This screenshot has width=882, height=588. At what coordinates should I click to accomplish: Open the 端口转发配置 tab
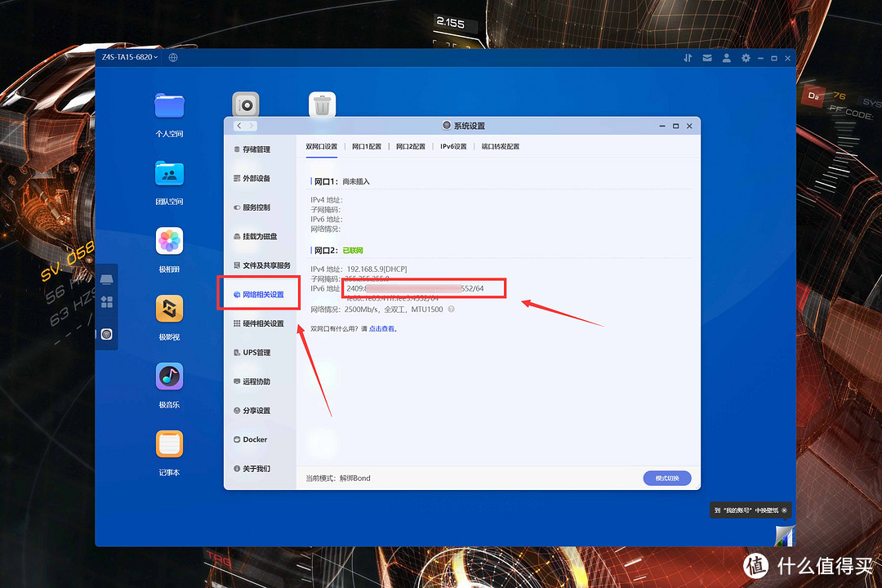[x=501, y=146]
